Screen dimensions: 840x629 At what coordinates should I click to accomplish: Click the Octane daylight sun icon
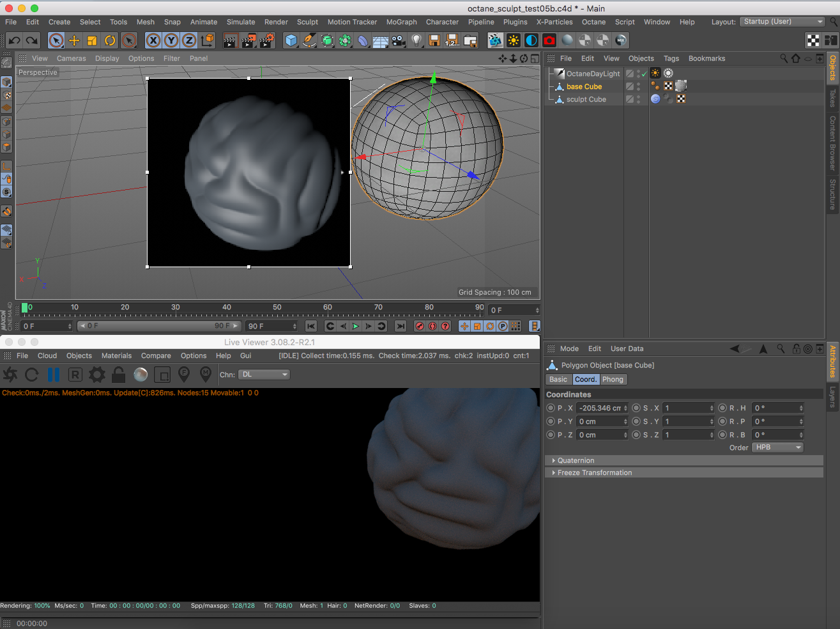514,41
